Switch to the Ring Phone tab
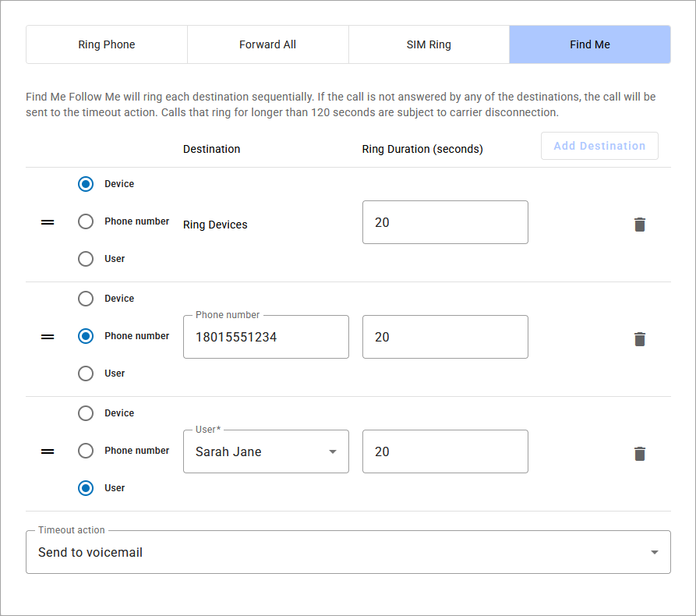This screenshot has width=696, height=616. [x=107, y=44]
